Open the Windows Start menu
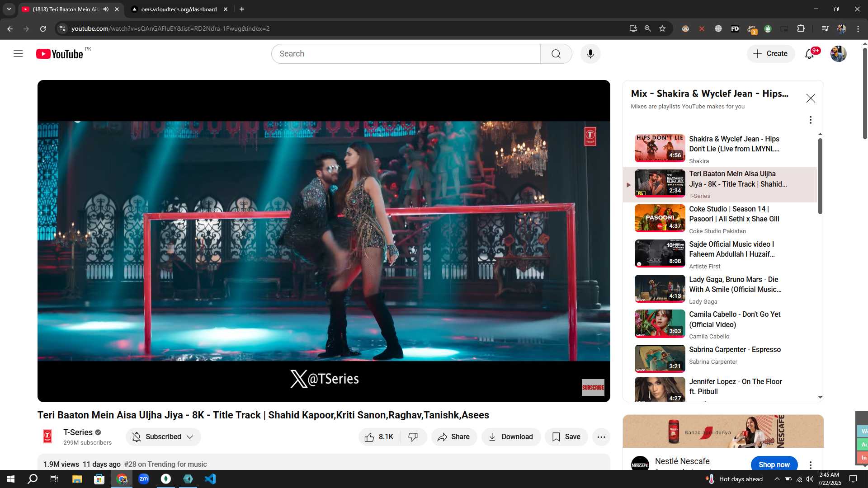This screenshot has width=868, height=488. (11, 479)
